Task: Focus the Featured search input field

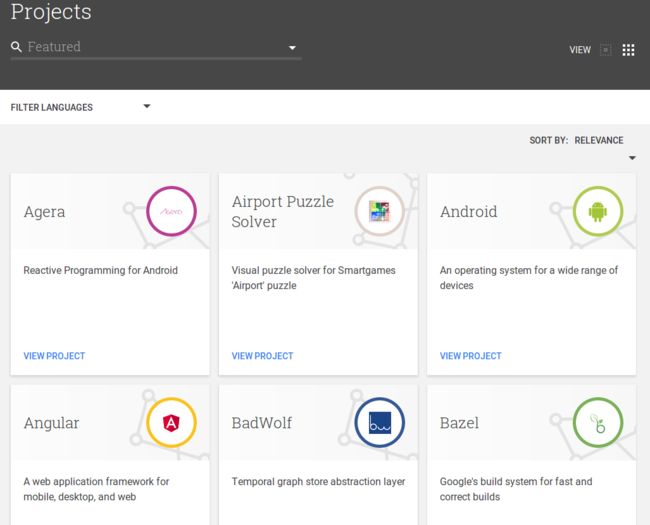Action: (156, 47)
